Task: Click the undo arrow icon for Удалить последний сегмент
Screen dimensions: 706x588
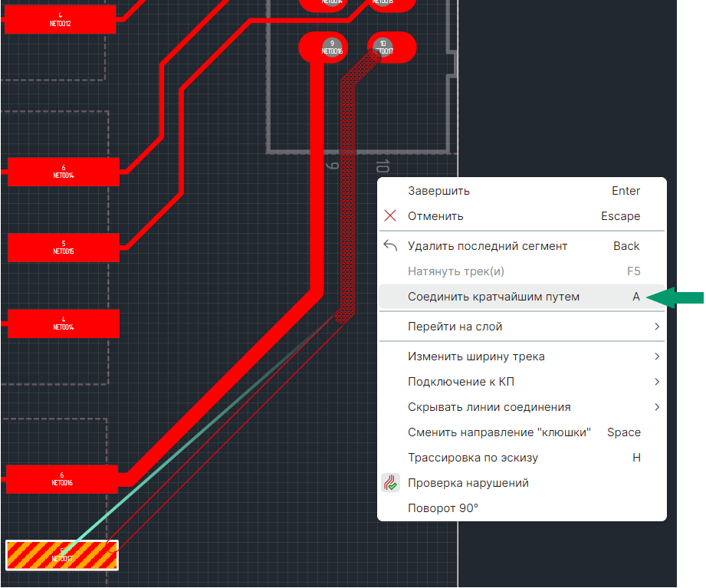Action: point(391,246)
